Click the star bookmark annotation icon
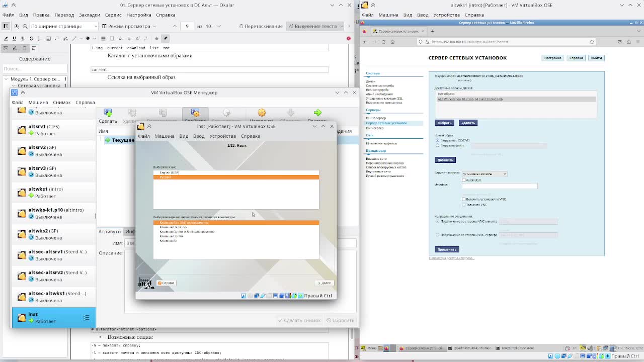The height and width of the screenshot is (362, 644). coord(156,38)
